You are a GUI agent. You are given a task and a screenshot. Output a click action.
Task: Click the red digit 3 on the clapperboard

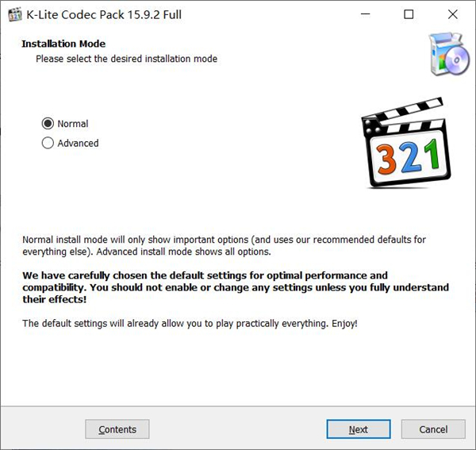pyautogui.click(x=388, y=156)
